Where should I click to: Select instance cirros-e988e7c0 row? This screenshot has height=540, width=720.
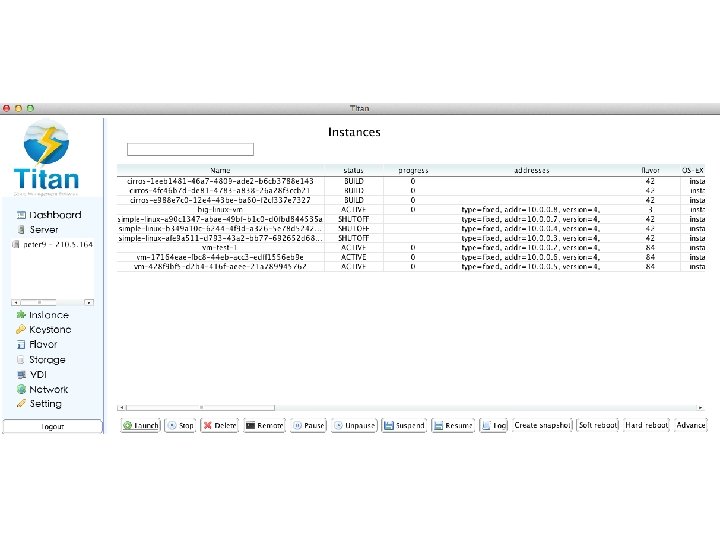click(x=411, y=200)
